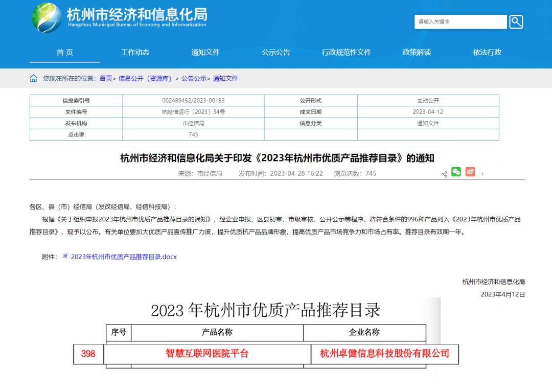552x392 pixels.
Task: Switch to the 政策解读 tab
Action: (x=417, y=52)
